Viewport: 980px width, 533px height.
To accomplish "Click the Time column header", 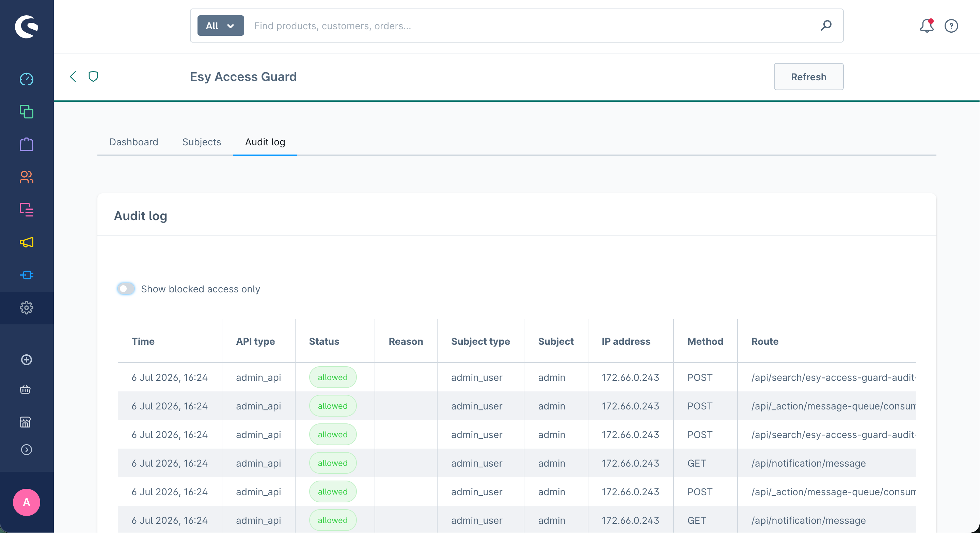I will (x=143, y=341).
